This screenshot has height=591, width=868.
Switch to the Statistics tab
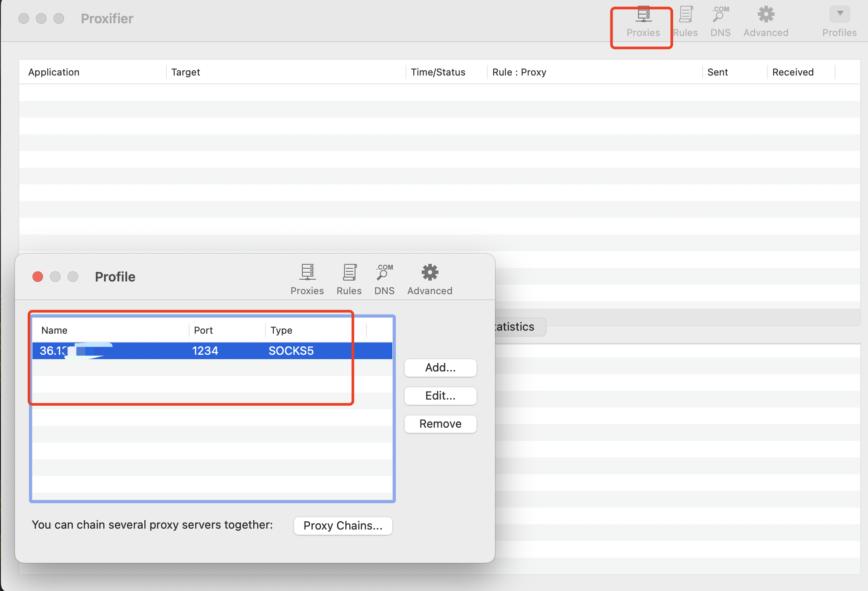(x=518, y=327)
